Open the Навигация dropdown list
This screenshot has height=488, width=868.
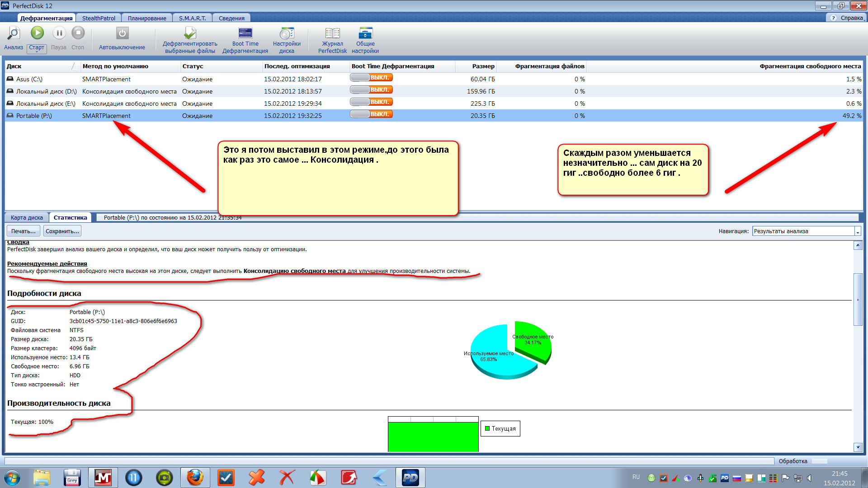tap(857, 231)
